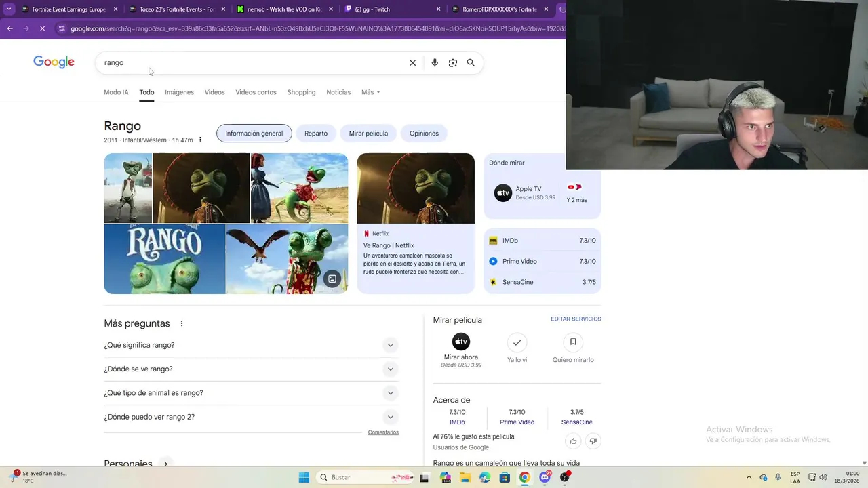Open OBS Studio from the taskbar
Image resolution: width=868 pixels, height=488 pixels.
565,477
